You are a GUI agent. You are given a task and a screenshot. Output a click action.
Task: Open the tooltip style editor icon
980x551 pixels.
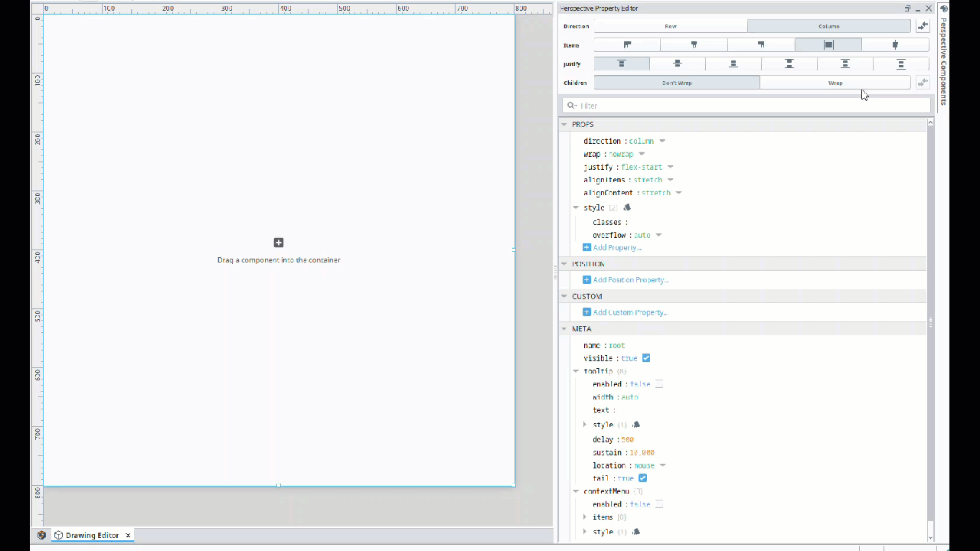pos(635,425)
